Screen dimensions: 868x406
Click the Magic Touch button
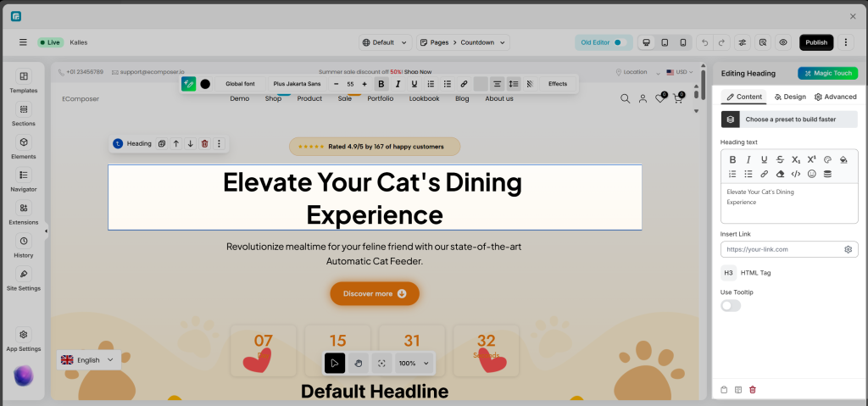(827, 73)
